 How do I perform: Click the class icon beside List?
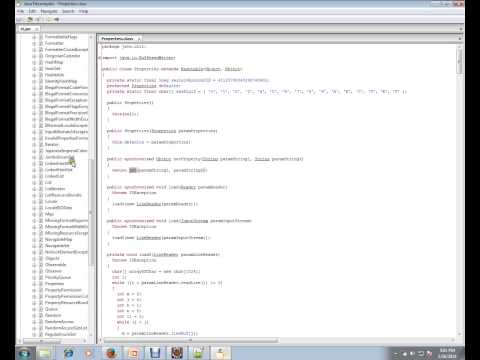coord(41,182)
